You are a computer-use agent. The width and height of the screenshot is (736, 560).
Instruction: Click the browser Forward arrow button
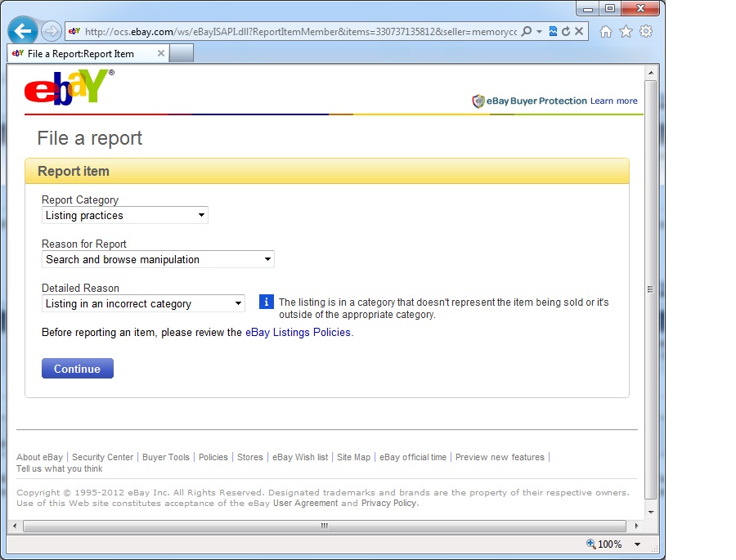click(x=52, y=31)
